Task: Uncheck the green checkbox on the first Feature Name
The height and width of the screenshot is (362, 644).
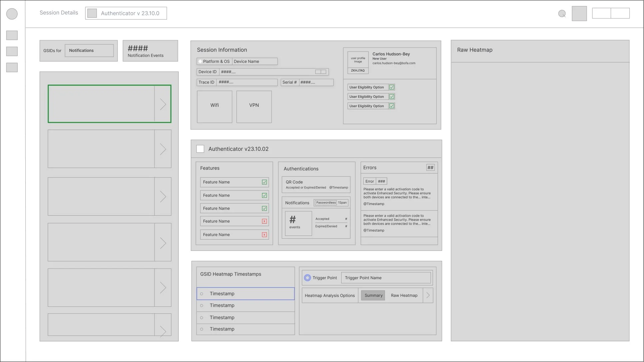Action: [264, 182]
